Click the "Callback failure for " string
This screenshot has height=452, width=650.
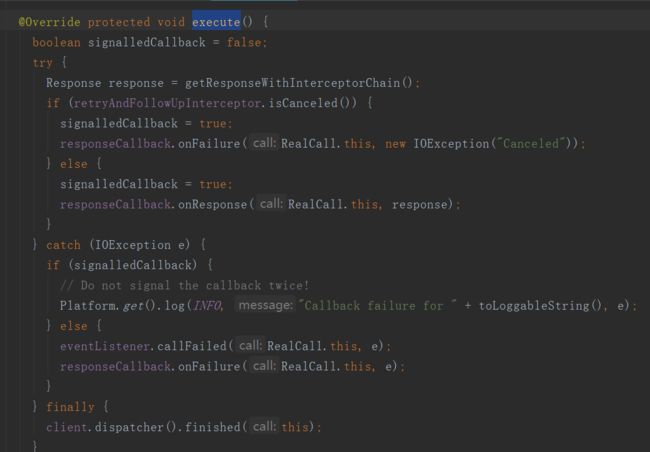tap(379, 306)
